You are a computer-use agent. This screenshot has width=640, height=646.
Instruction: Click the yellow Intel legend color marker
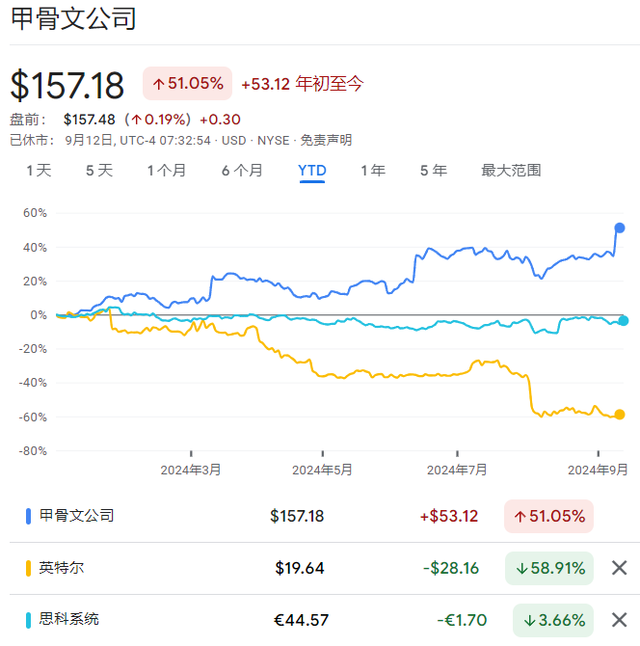28,568
